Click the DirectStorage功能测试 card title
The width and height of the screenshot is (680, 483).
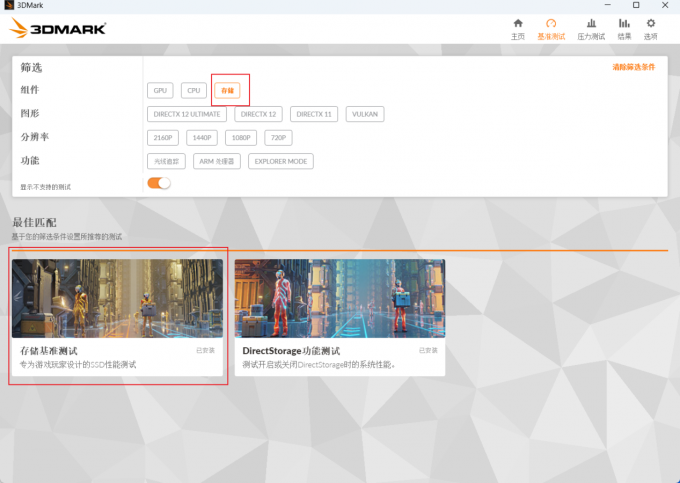pyautogui.click(x=291, y=350)
